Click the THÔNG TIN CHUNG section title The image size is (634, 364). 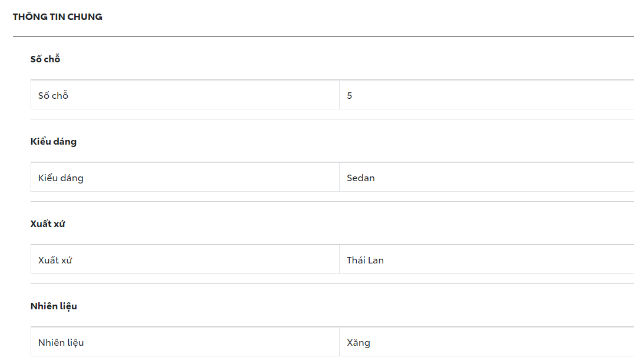58,17
